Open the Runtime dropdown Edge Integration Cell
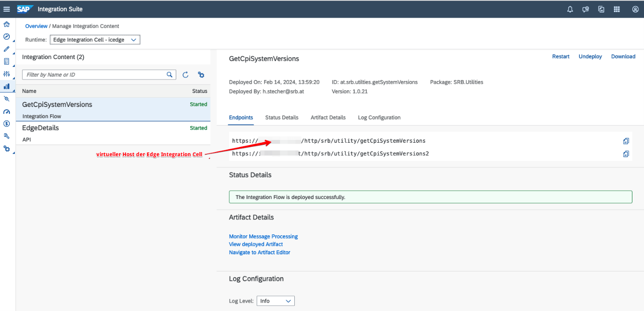 pos(95,40)
